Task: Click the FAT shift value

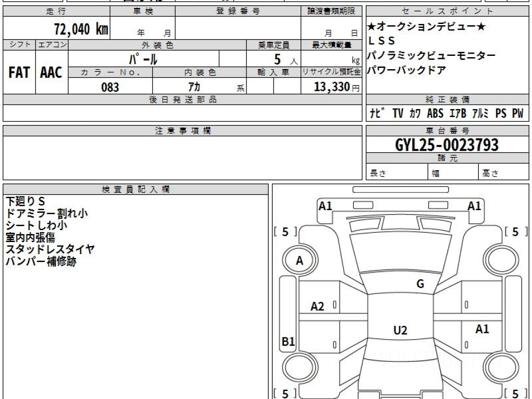Action: (x=19, y=73)
